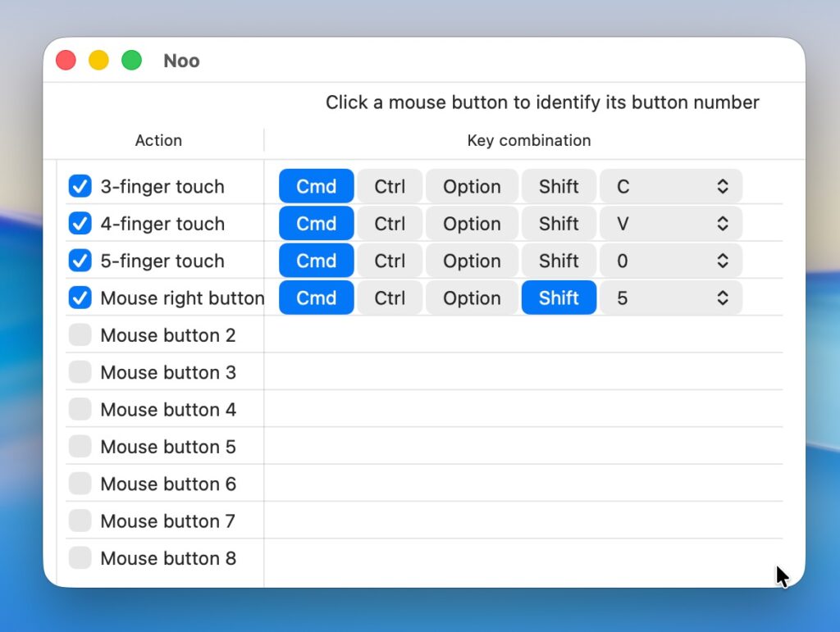The height and width of the screenshot is (632, 840).
Task: Enable Mouse button 8 action
Action: click(x=80, y=558)
